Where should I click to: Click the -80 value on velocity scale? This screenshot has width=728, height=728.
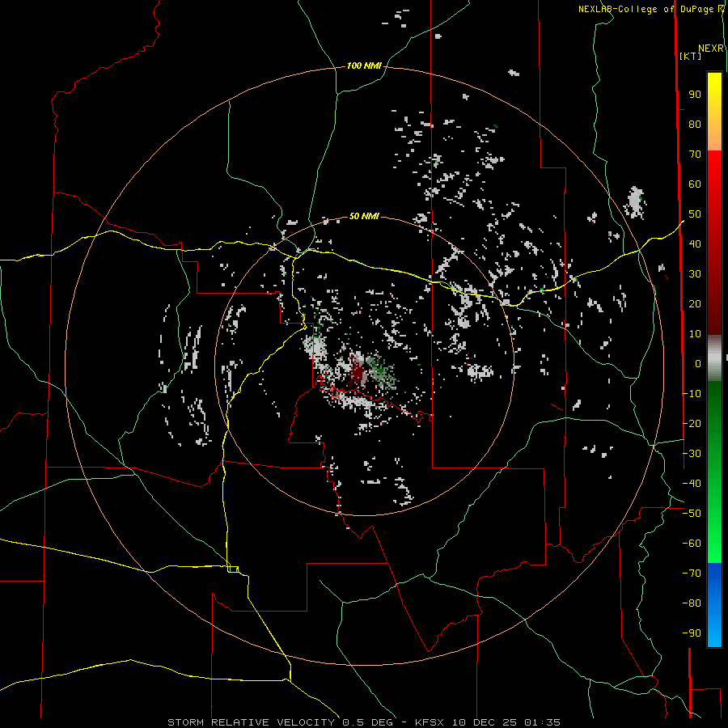coord(692,603)
